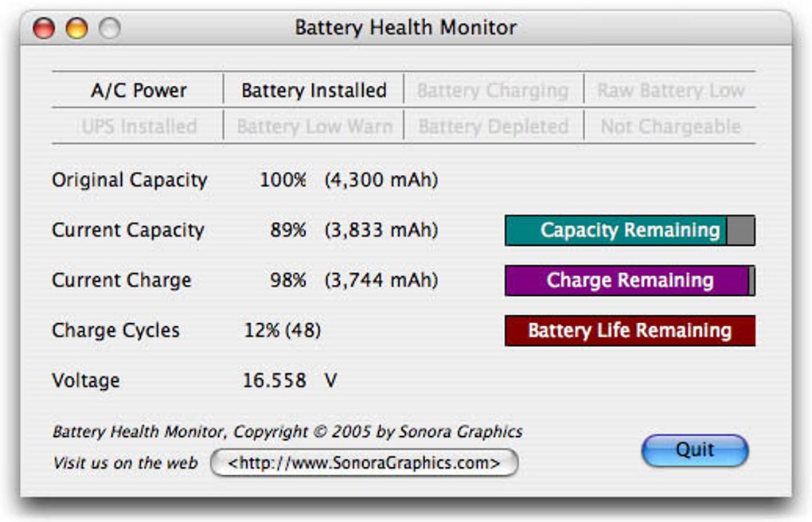Click the yellow minimize window button

pyautogui.click(x=76, y=29)
